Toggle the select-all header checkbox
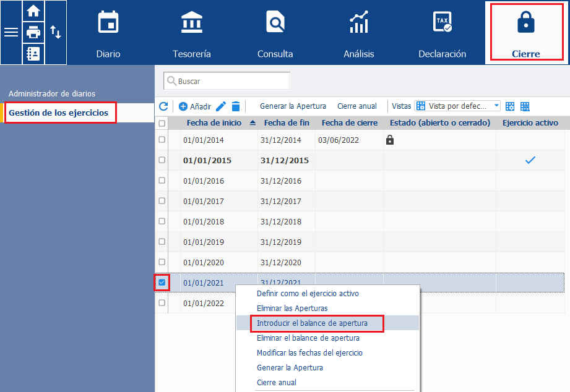The image size is (570, 392). click(x=162, y=124)
